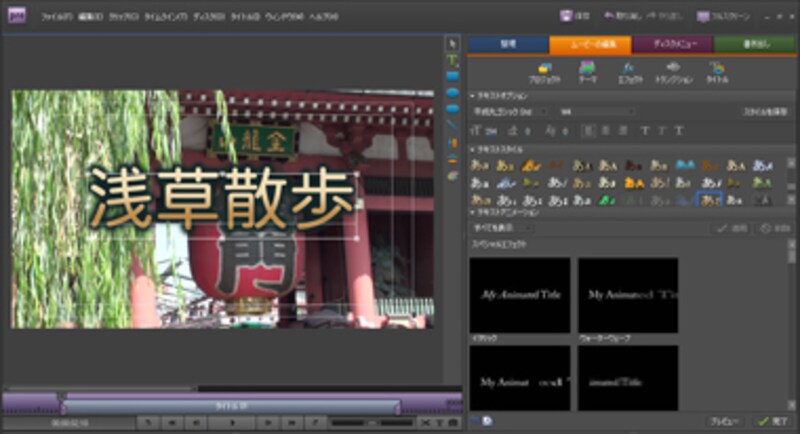Open the Titles panel icon
The height and width of the screenshot is (434, 800).
coord(717,72)
